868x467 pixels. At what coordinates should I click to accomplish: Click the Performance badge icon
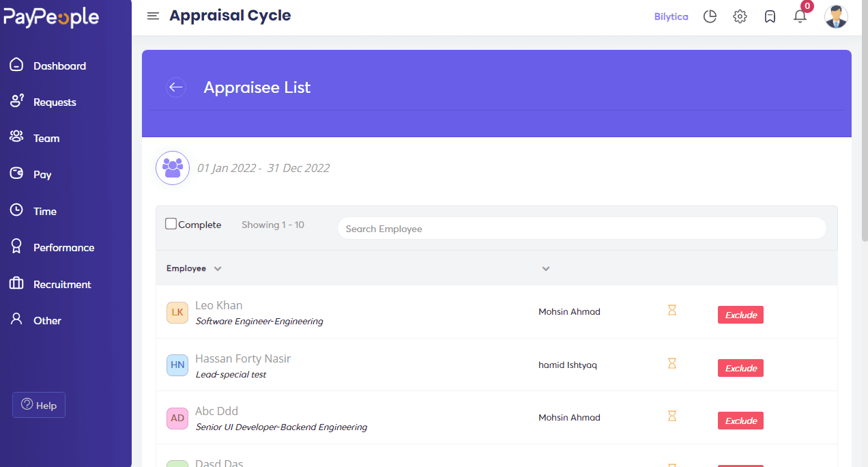16,246
